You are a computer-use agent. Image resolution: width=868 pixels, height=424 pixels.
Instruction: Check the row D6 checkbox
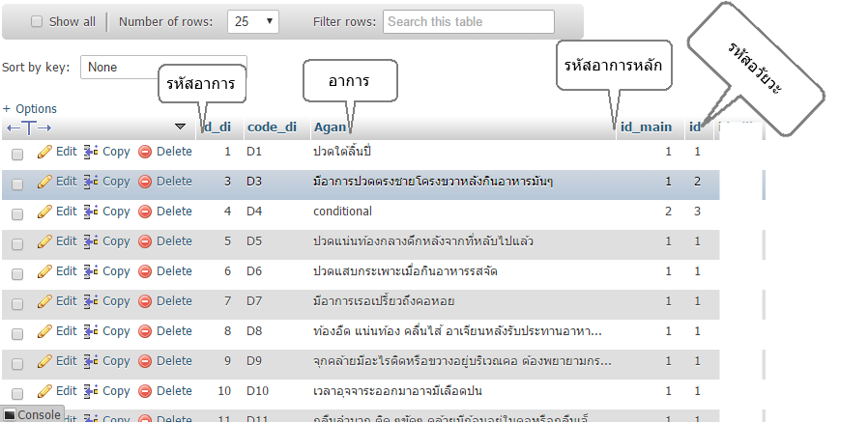point(17,274)
